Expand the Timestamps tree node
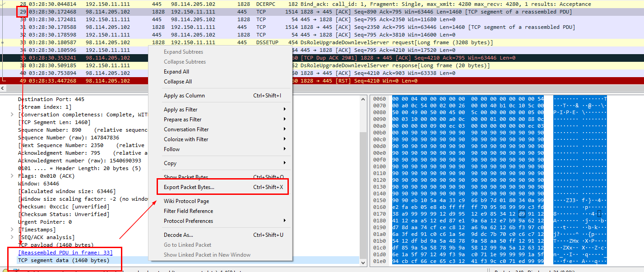Viewport: 644px width, 272px height. coord(12,230)
